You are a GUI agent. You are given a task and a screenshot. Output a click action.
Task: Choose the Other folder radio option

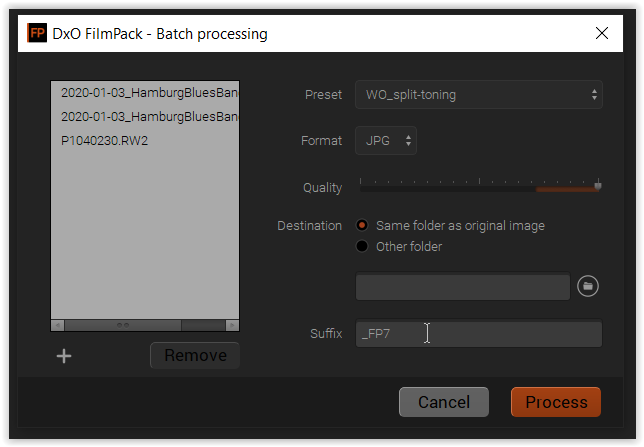(x=362, y=246)
